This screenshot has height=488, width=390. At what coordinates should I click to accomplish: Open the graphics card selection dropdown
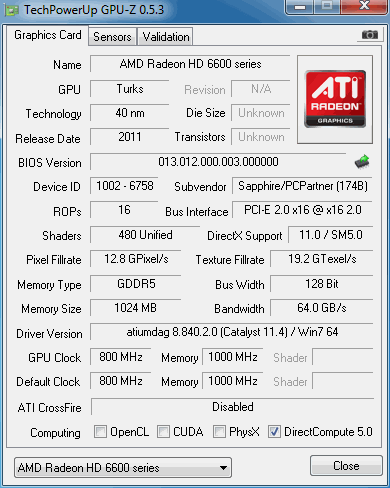point(123,468)
